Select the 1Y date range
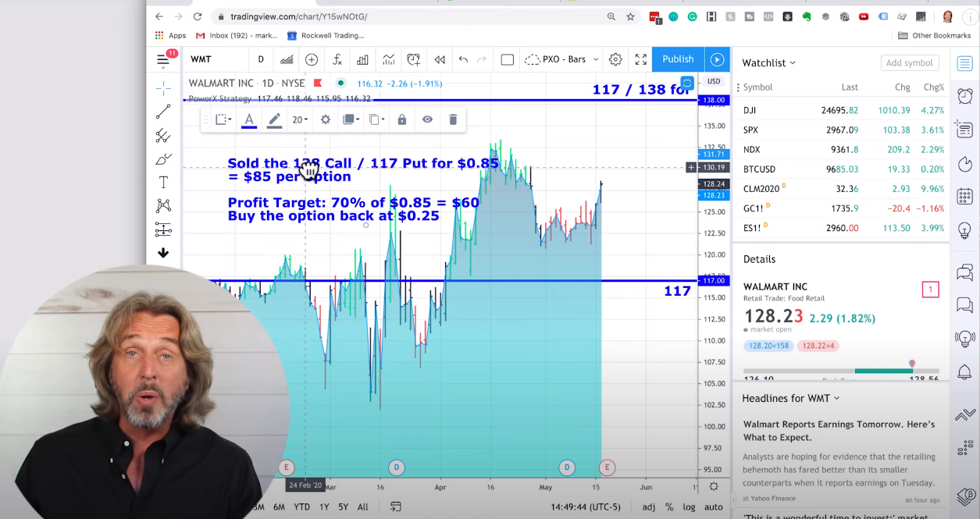Image resolution: width=980 pixels, height=519 pixels. 323,507
